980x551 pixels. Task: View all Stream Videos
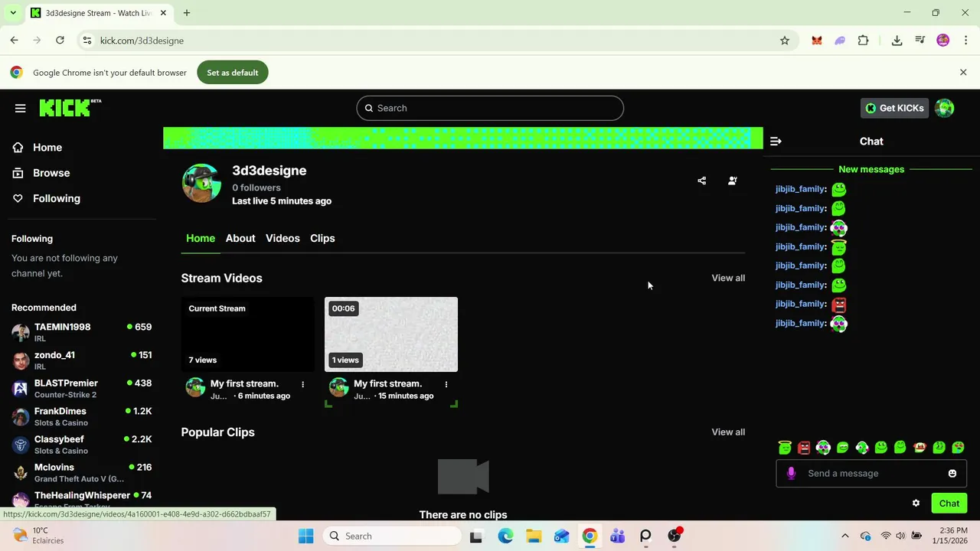coord(728,278)
